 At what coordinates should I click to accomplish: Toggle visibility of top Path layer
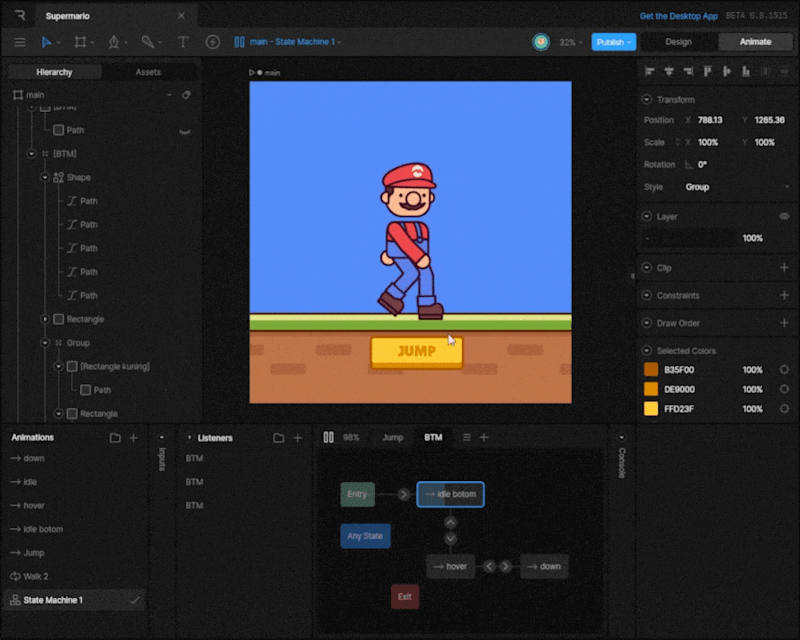point(185,131)
